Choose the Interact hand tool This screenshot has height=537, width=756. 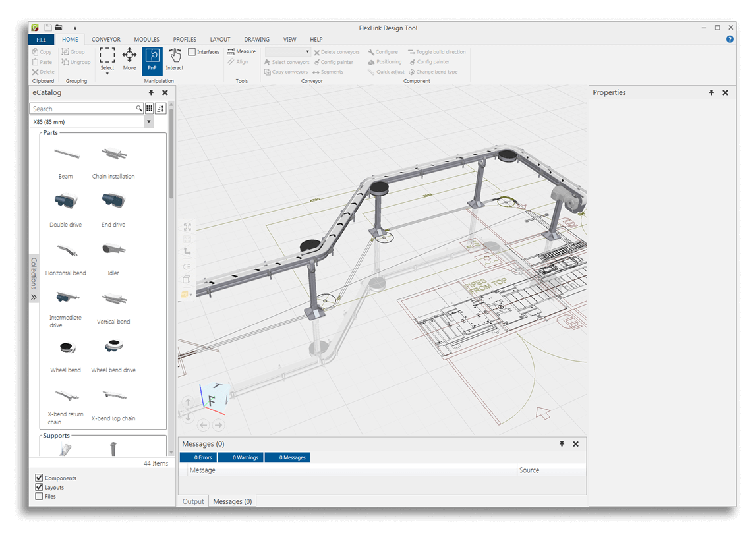click(x=175, y=59)
